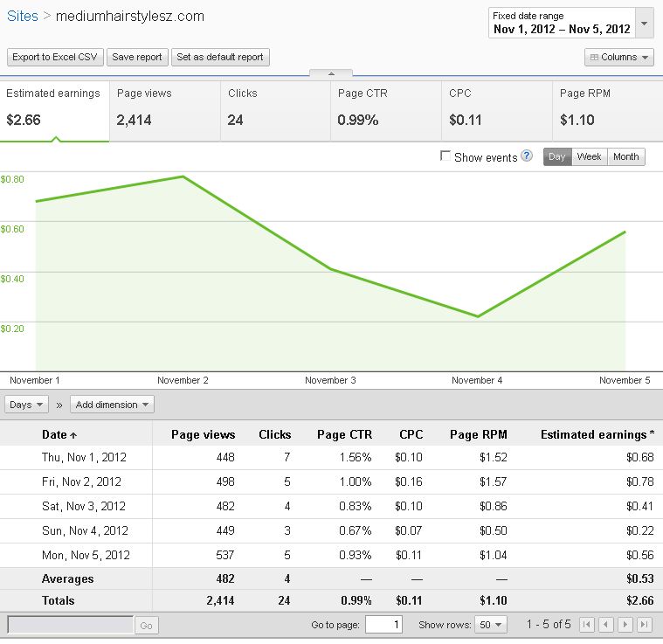Expand the Add dimension dropdown

(x=114, y=405)
